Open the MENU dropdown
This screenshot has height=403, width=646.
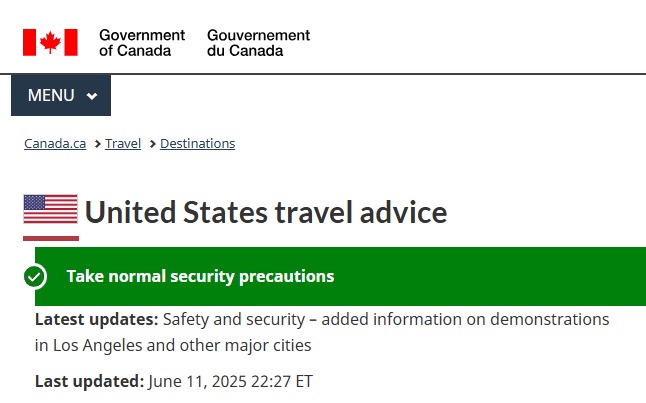point(61,95)
